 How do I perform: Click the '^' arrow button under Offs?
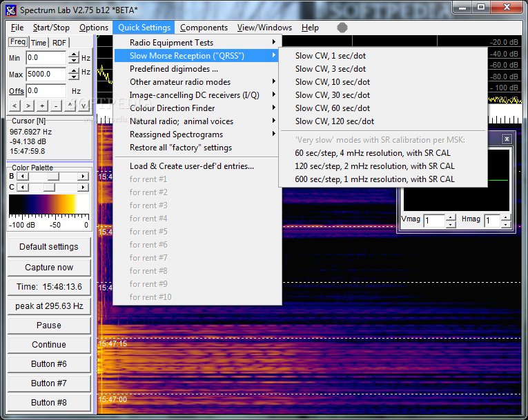click(70, 106)
